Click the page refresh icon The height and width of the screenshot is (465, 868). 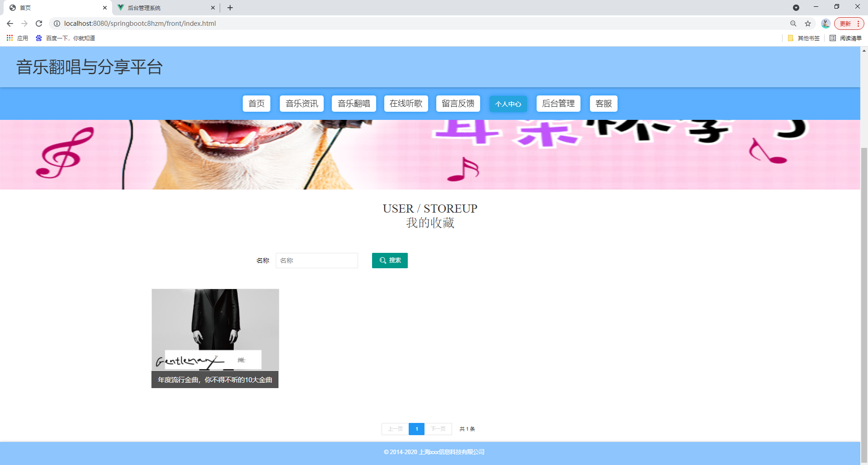pyautogui.click(x=38, y=23)
